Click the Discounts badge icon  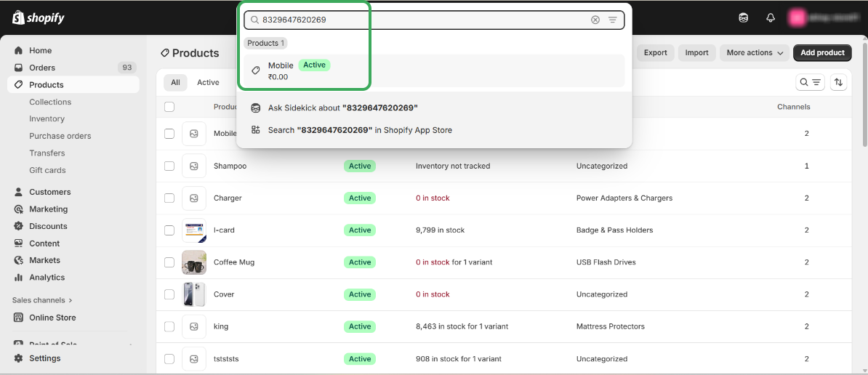click(x=19, y=226)
